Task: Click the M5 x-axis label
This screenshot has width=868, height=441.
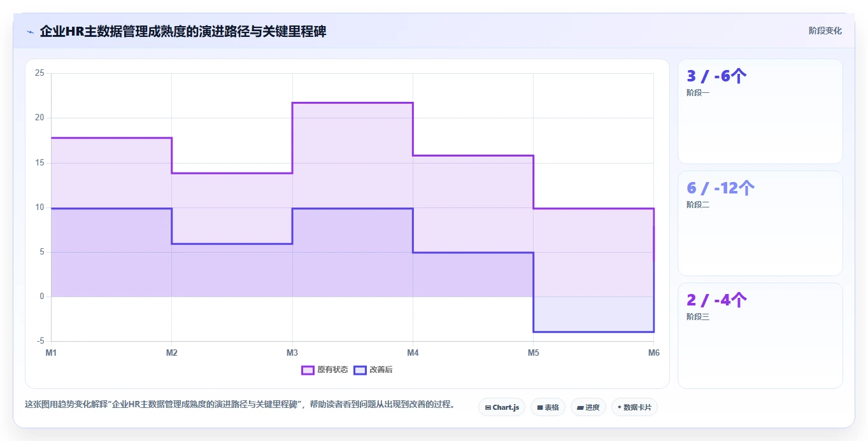Action: tap(533, 353)
